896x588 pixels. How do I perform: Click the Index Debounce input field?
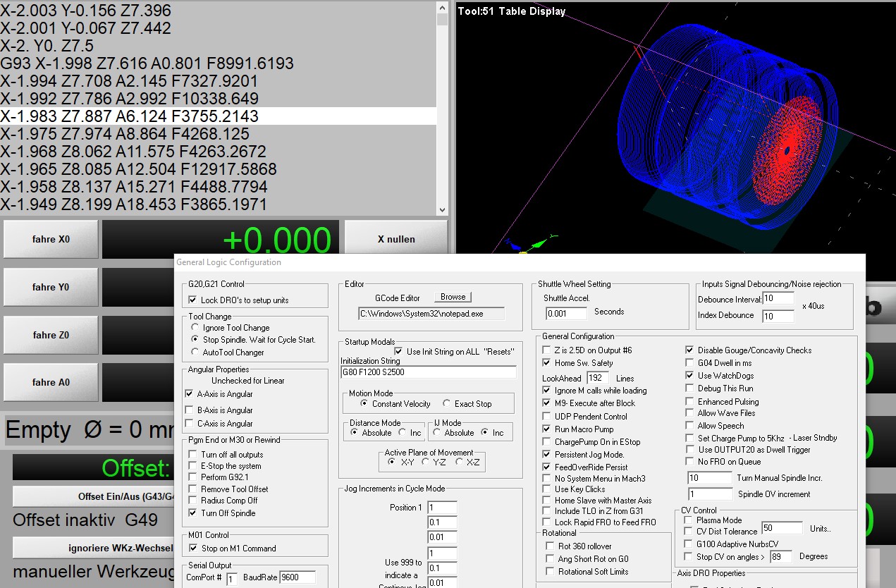(778, 317)
